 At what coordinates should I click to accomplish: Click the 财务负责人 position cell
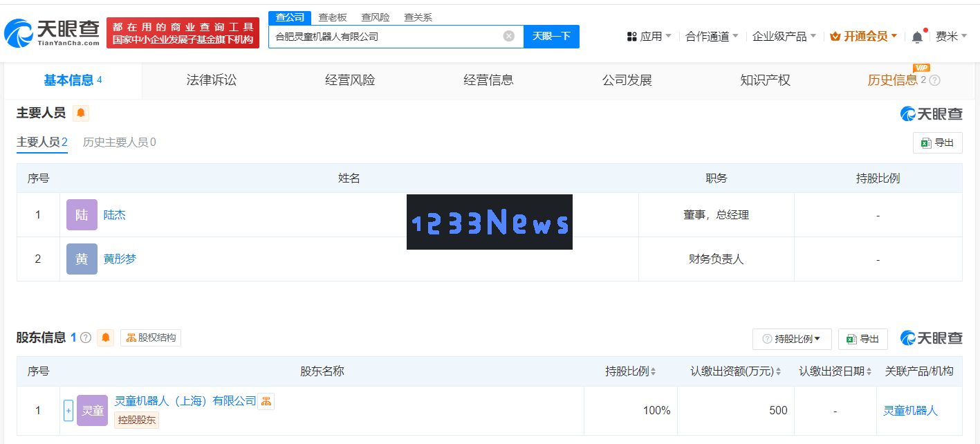tap(716, 259)
